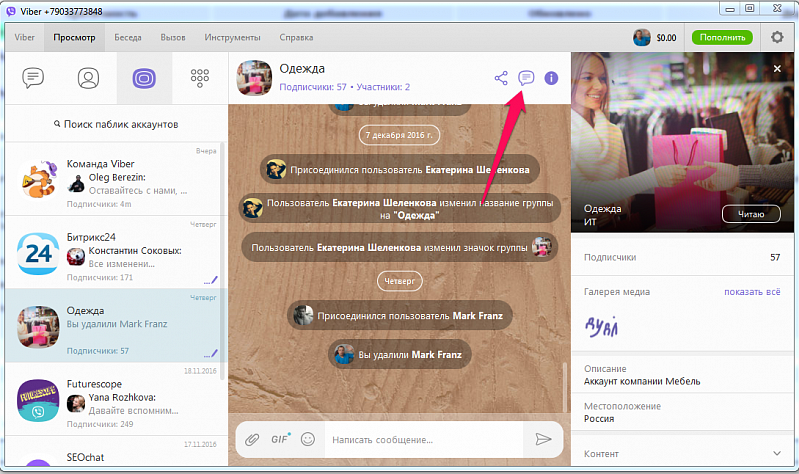Click the Пополнить button

point(722,37)
